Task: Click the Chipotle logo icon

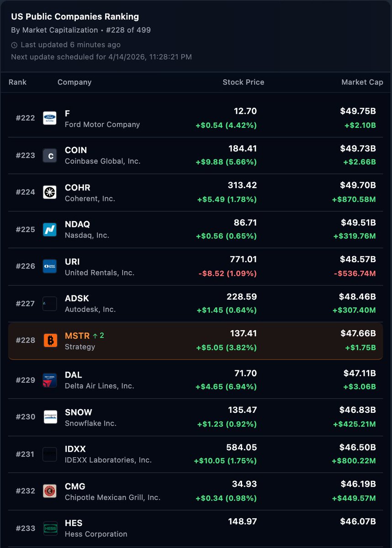Action: point(50,491)
